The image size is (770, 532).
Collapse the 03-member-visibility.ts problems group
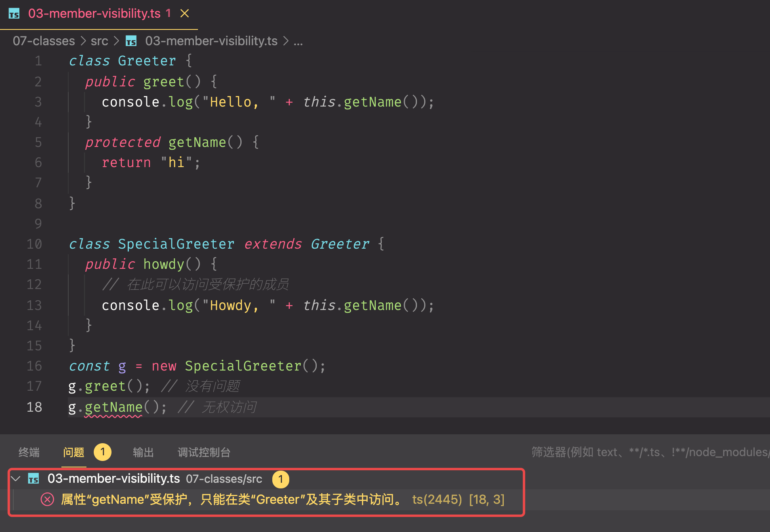(x=16, y=479)
